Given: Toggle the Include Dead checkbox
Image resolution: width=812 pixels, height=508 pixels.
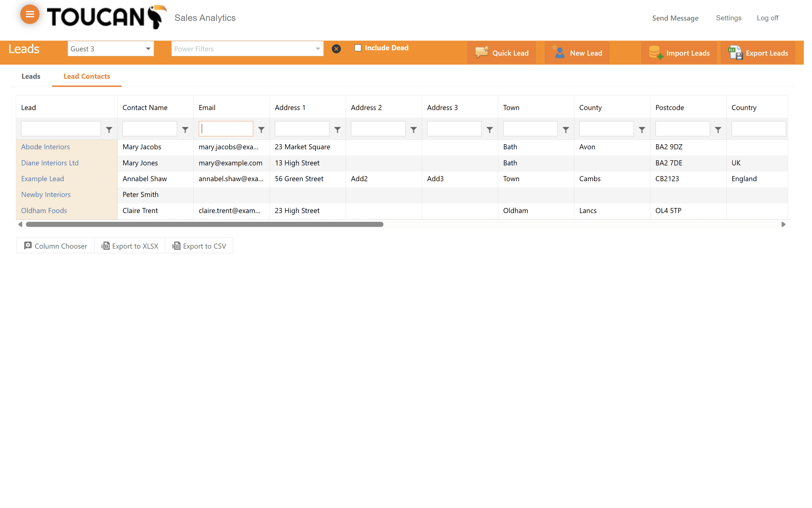Looking at the screenshot, I should (x=358, y=48).
